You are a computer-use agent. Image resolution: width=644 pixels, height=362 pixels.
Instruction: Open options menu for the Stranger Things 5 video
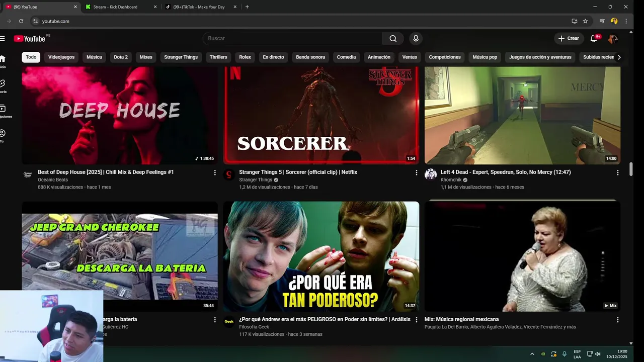416,172
